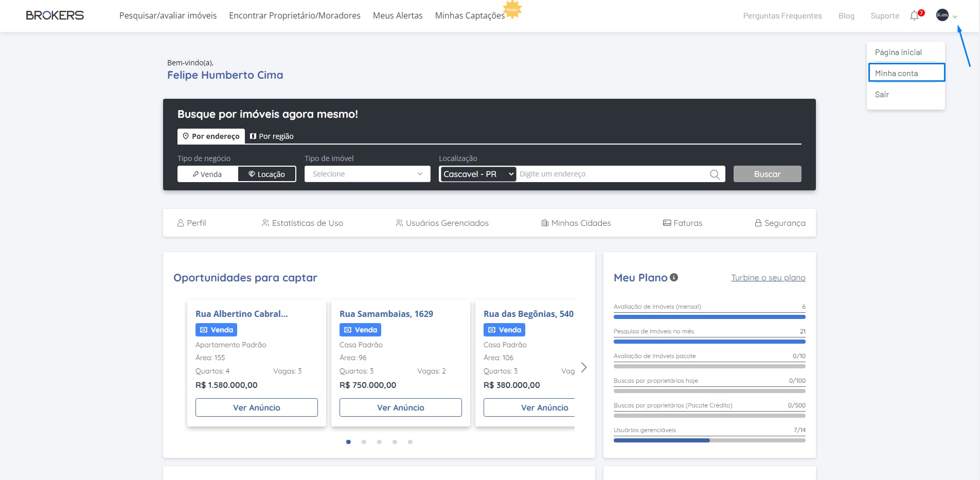Click the Perfil person icon
This screenshot has width=980, height=480.
coord(181,223)
